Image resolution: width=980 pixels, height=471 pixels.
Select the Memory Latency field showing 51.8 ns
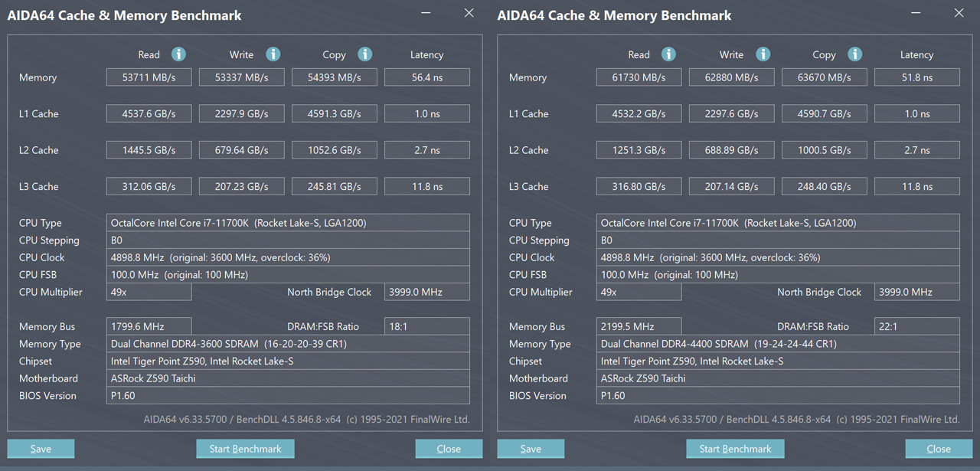coord(916,77)
